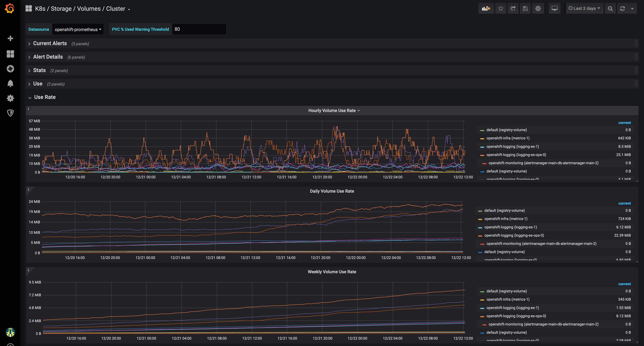Viewport: 644px width, 346px height.
Task: Toggle metrics-1 series in Daily legend
Action: (506, 219)
